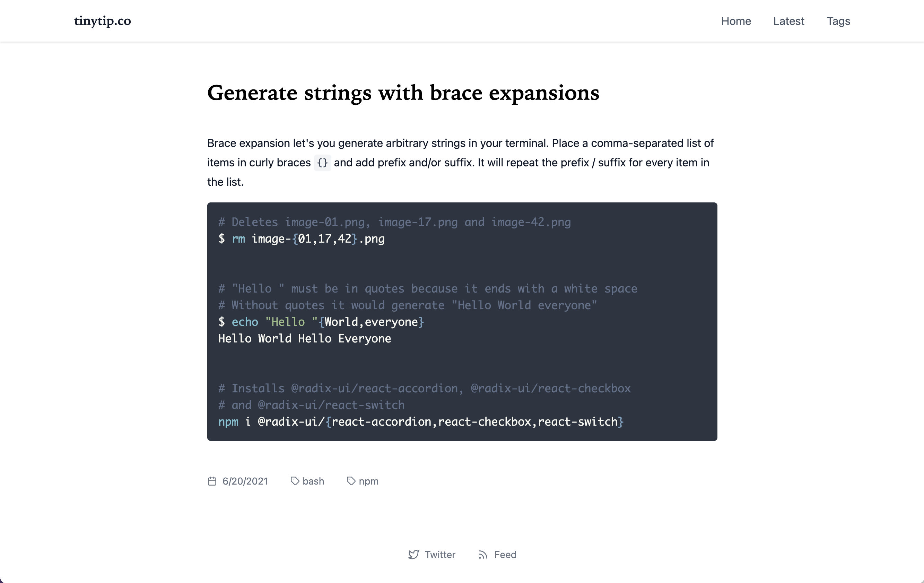924x583 pixels.
Task: Open the bash tag link
Action: pyautogui.click(x=313, y=481)
